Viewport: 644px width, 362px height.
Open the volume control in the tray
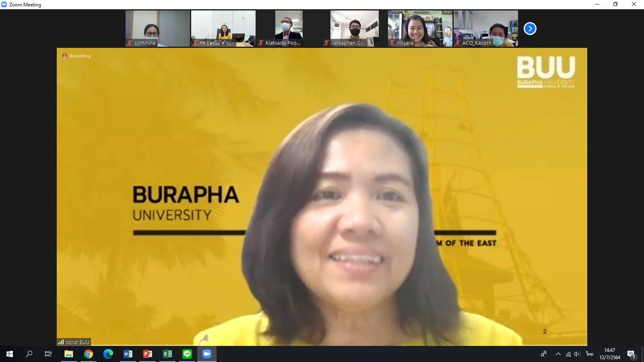577,354
